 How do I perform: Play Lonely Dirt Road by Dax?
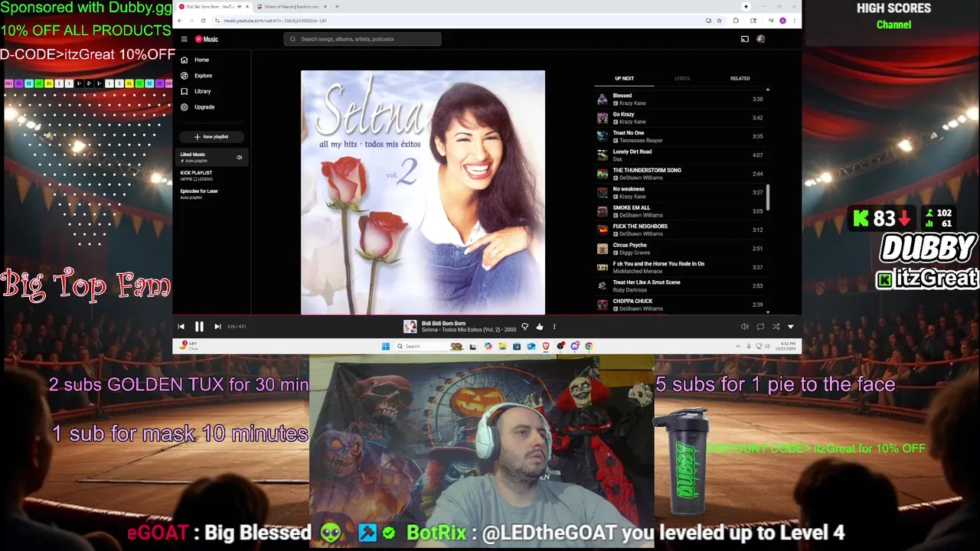680,155
